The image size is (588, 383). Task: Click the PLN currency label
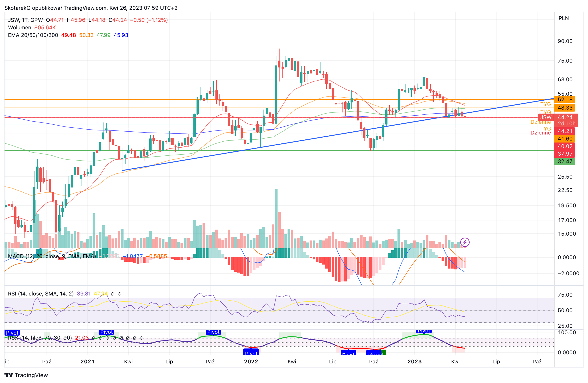click(564, 18)
